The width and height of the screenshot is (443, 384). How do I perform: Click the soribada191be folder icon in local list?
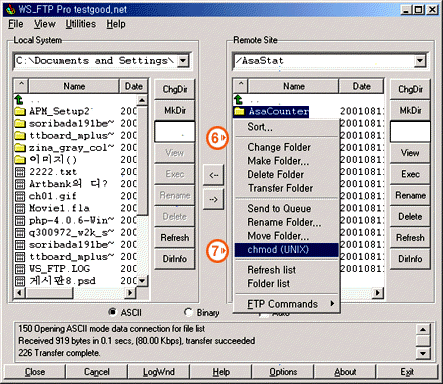pyautogui.click(x=20, y=123)
